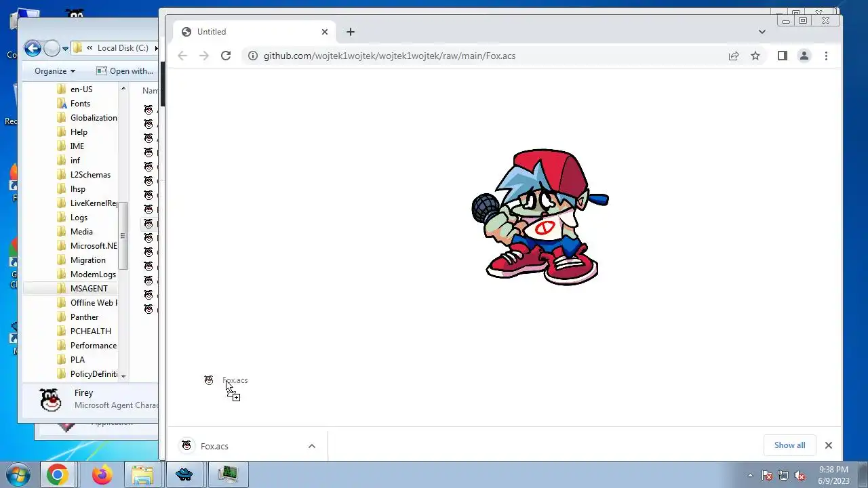Select the Untitled tab
Screen dimensions: 868x488
(255, 32)
